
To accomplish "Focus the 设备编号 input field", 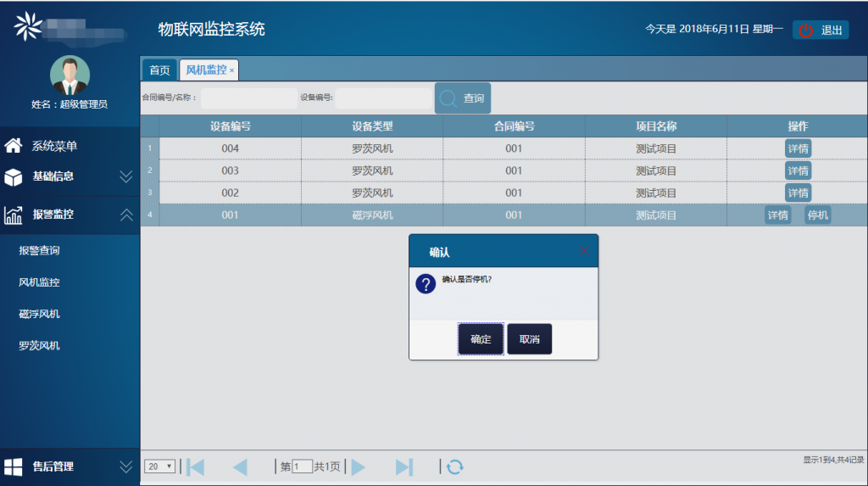I will [383, 98].
